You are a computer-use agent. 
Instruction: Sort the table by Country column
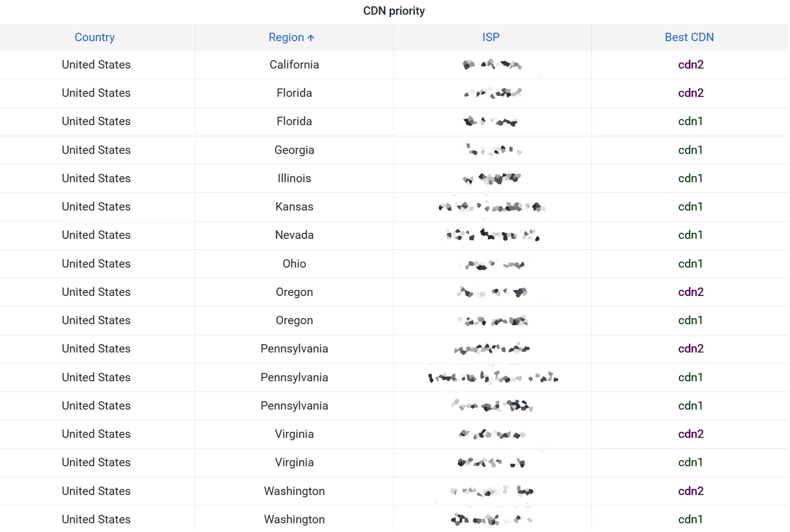pyautogui.click(x=95, y=37)
